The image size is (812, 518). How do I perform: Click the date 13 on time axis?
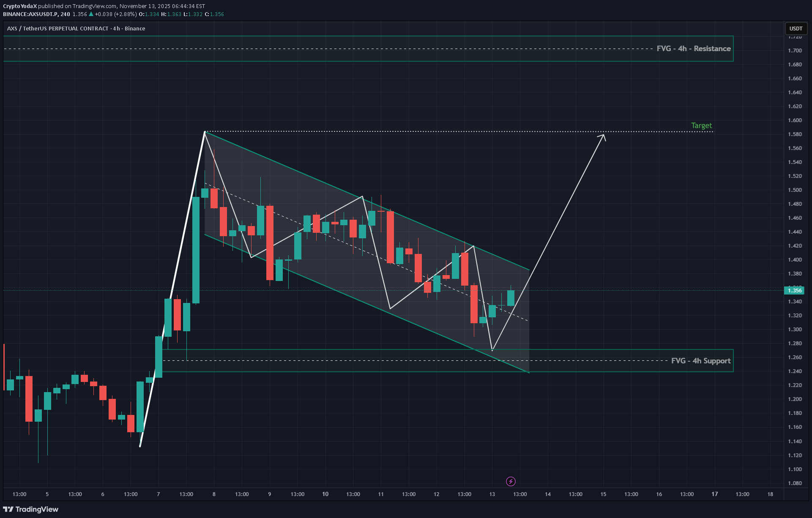492,494
